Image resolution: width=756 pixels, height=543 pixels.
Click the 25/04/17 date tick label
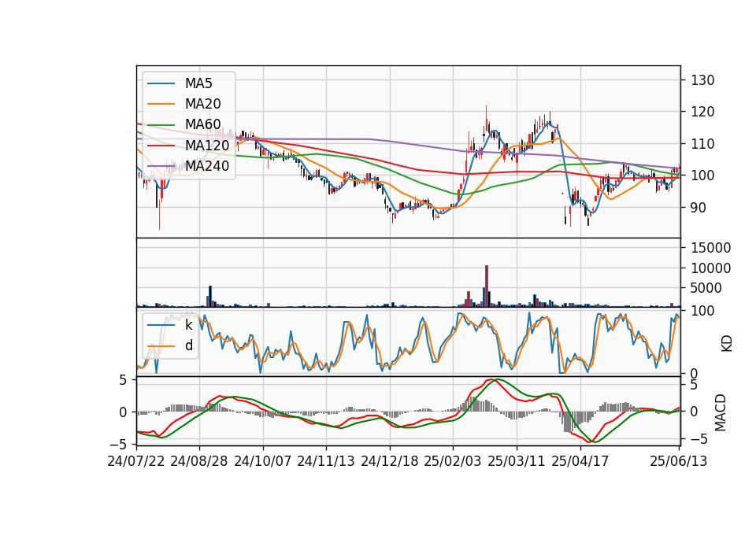point(580,461)
